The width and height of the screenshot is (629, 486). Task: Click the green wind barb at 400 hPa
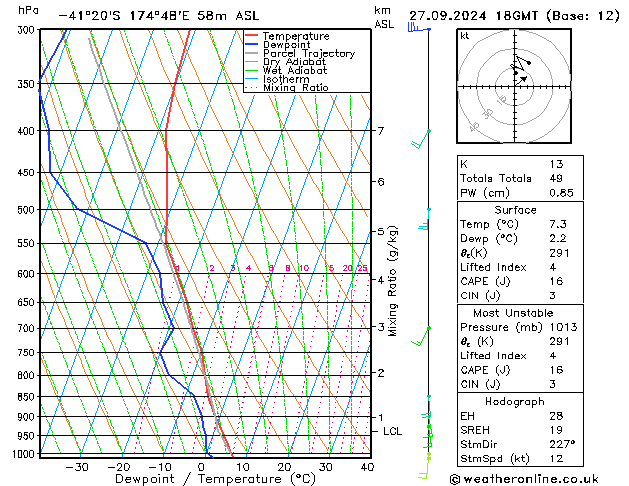click(x=420, y=139)
